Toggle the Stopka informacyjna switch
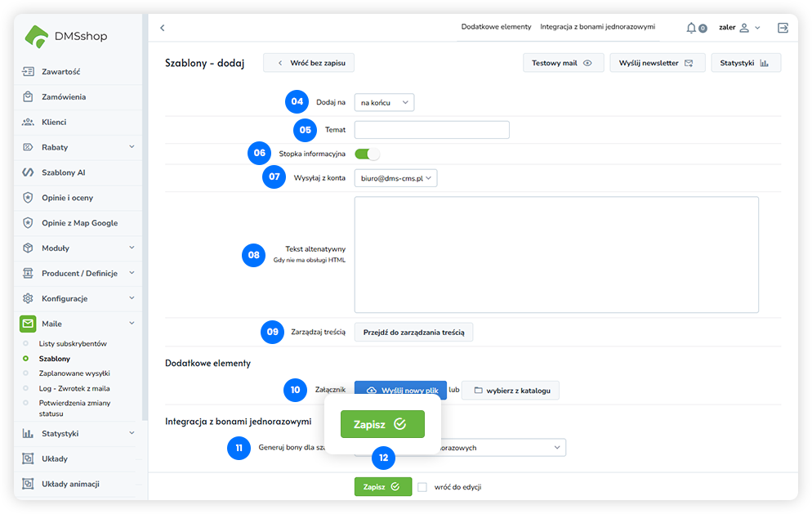 pyautogui.click(x=367, y=154)
